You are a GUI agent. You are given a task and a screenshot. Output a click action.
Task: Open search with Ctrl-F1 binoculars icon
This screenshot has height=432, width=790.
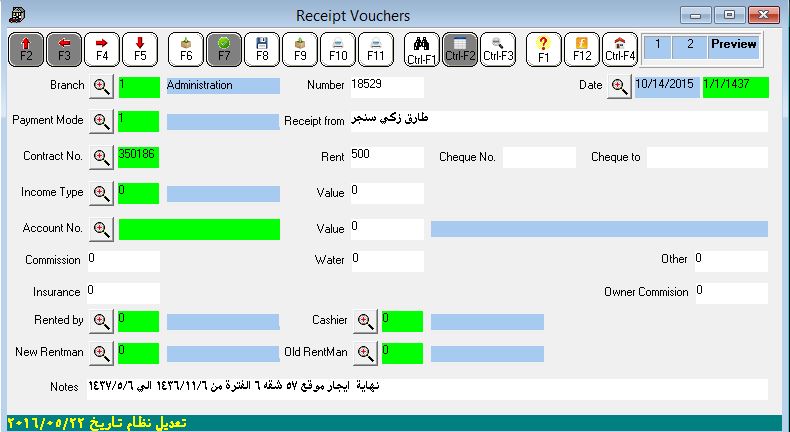coord(421,48)
